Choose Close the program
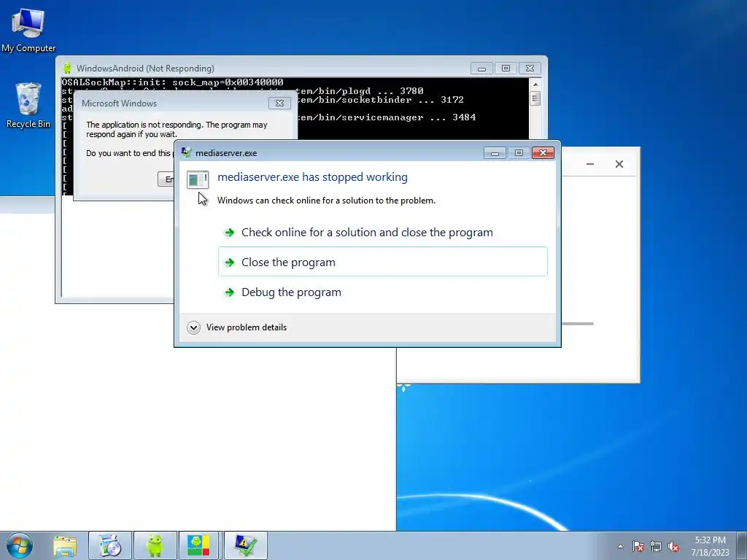Screen dimensions: 747x560 pos(382,262)
